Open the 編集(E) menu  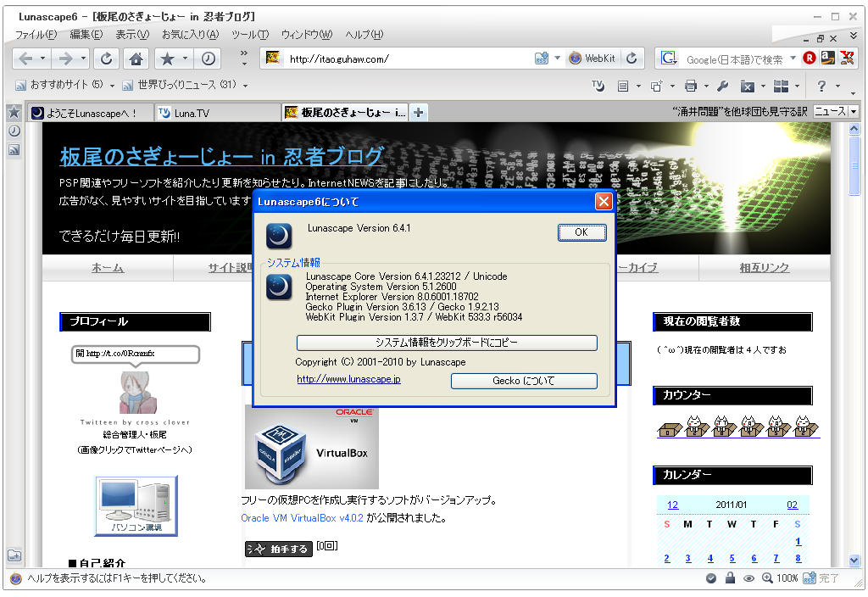(86, 35)
